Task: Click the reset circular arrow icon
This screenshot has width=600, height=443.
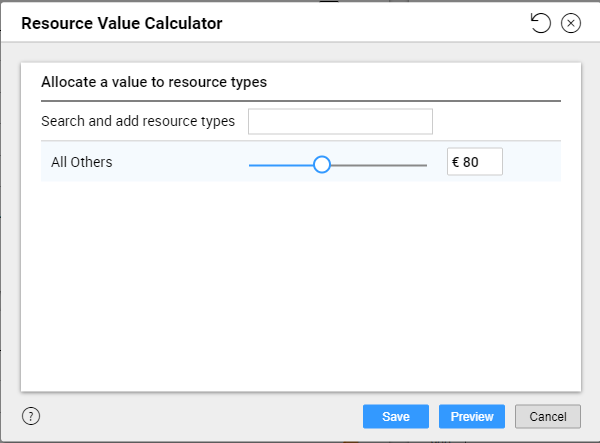Action: 540,23
